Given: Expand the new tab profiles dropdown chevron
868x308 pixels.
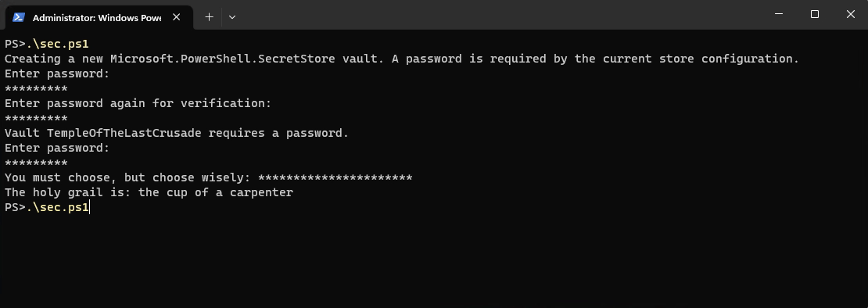Looking at the screenshot, I should [x=232, y=17].
